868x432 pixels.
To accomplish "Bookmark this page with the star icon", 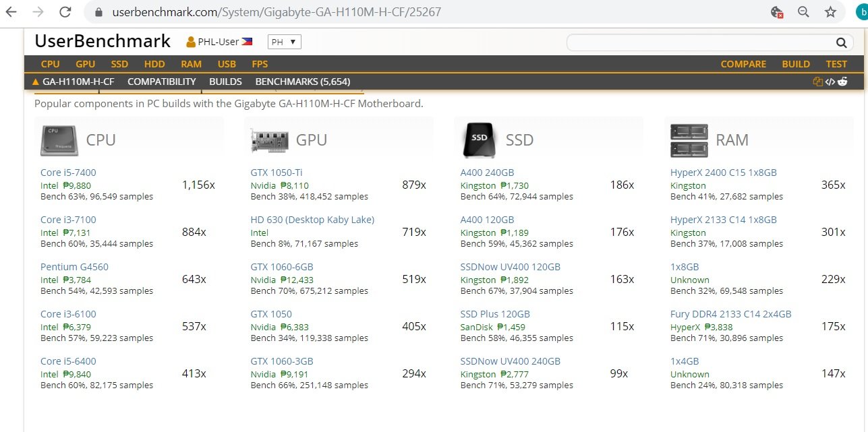I will tap(830, 12).
